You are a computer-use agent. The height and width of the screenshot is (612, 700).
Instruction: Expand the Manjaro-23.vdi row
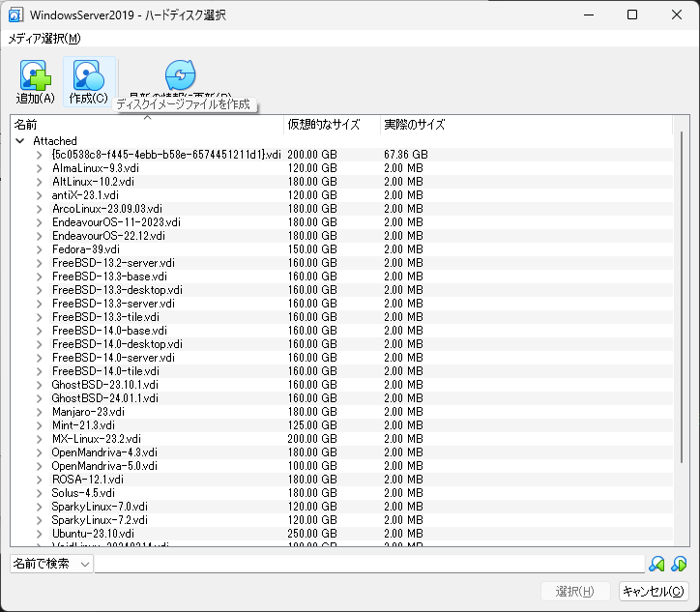[40, 412]
